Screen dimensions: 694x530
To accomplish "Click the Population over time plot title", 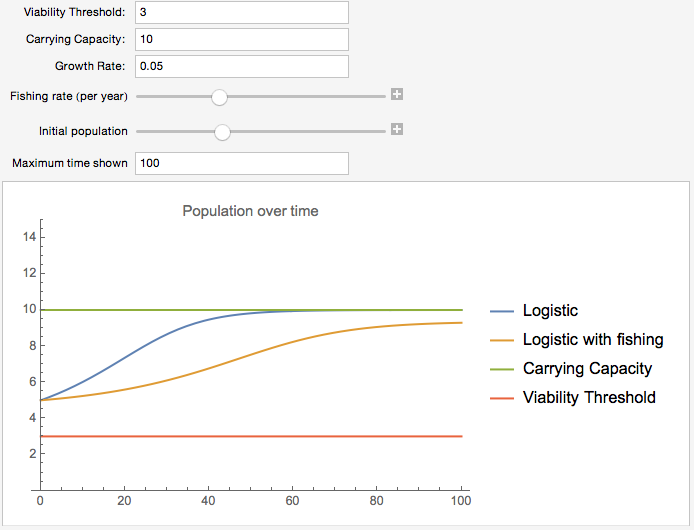I will pyautogui.click(x=251, y=211).
